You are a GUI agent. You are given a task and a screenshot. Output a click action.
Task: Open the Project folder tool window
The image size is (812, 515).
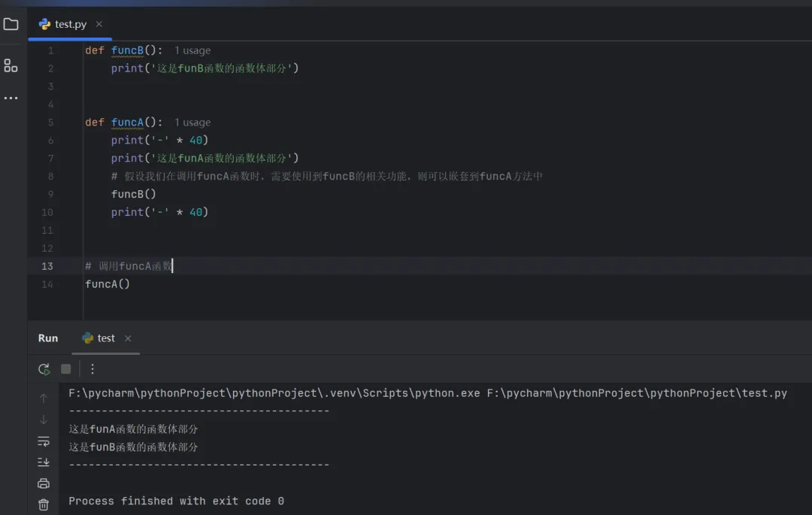(x=11, y=24)
